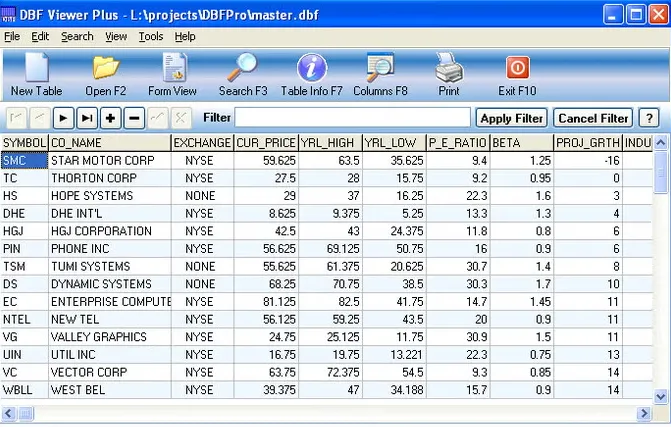
Task: Show Table Info F7
Action: (312, 75)
